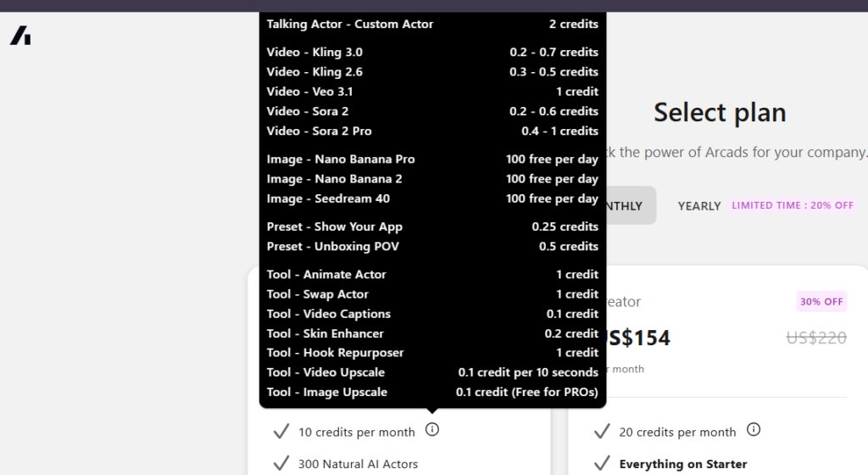Click the 20 credits per month text
The width and height of the screenshot is (868, 475).
677,433
